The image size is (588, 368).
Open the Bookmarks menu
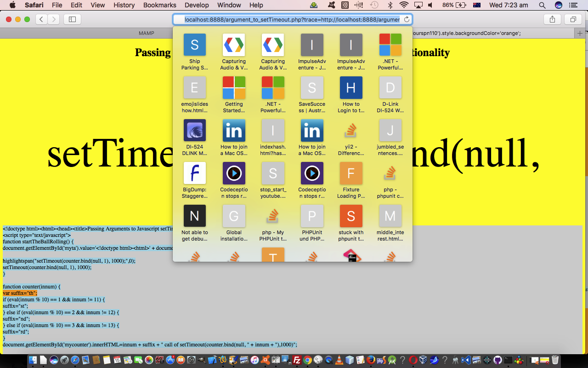(x=159, y=5)
